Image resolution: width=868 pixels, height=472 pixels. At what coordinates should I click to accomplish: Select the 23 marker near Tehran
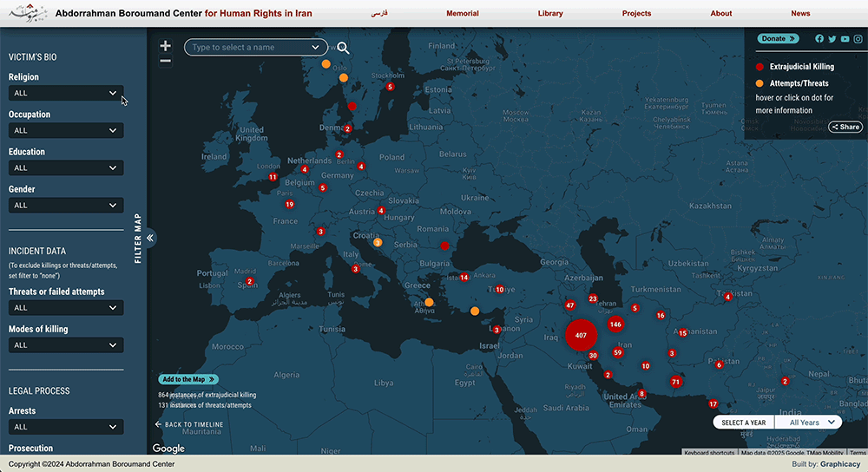click(x=593, y=298)
